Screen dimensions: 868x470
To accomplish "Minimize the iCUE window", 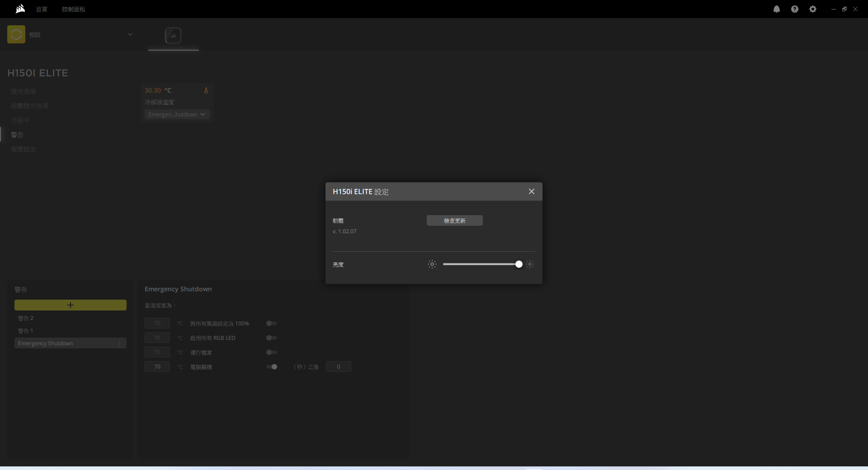I will pyautogui.click(x=833, y=9).
